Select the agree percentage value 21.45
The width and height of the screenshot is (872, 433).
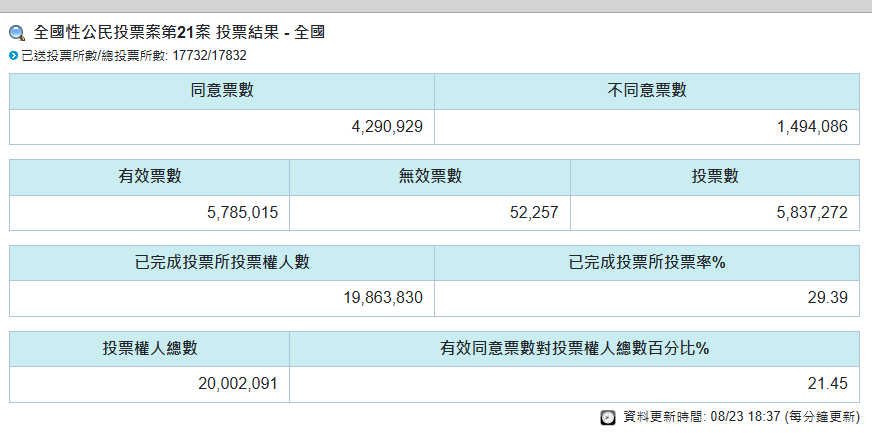pyautogui.click(x=830, y=384)
